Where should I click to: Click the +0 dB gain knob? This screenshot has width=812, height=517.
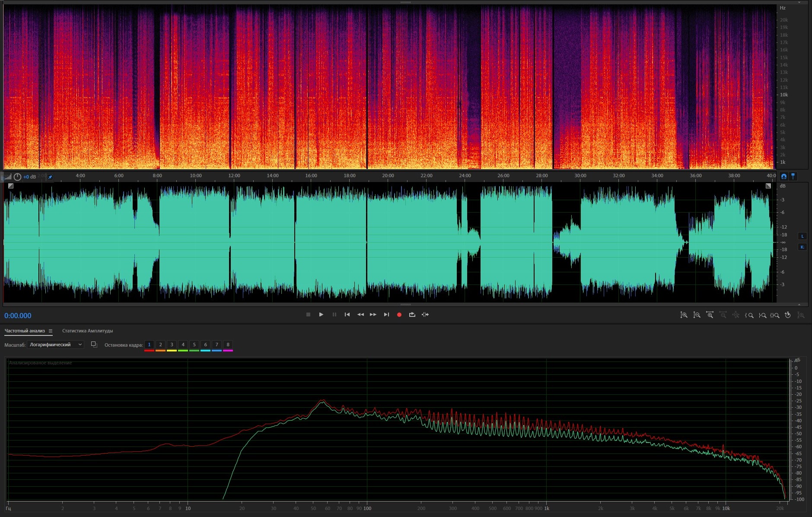(x=18, y=177)
